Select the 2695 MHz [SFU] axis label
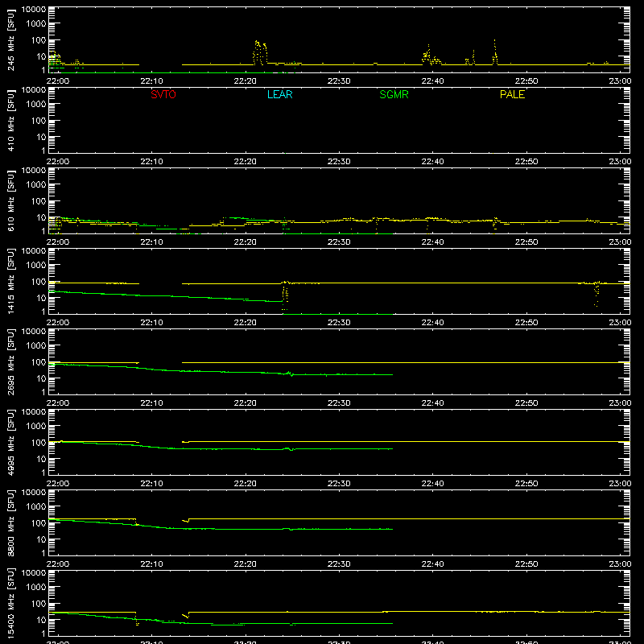Screen dimensions: 644x644 [10, 361]
